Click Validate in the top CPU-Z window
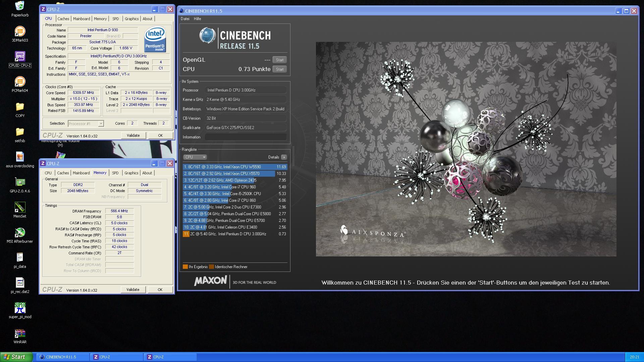The image size is (644, 362). coord(133,135)
